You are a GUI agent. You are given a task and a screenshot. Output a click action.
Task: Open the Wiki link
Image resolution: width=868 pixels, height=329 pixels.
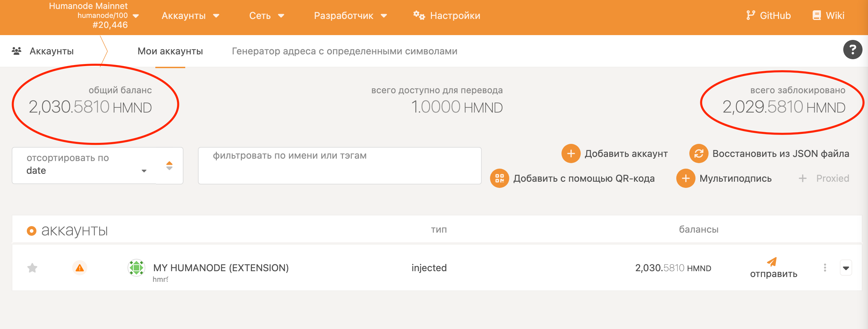[828, 15]
